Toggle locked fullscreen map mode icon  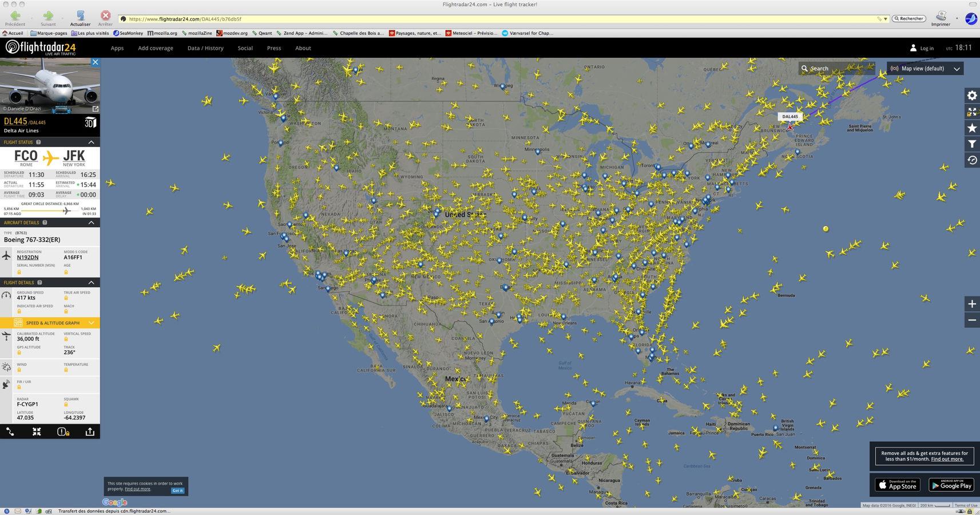pyautogui.click(x=971, y=112)
